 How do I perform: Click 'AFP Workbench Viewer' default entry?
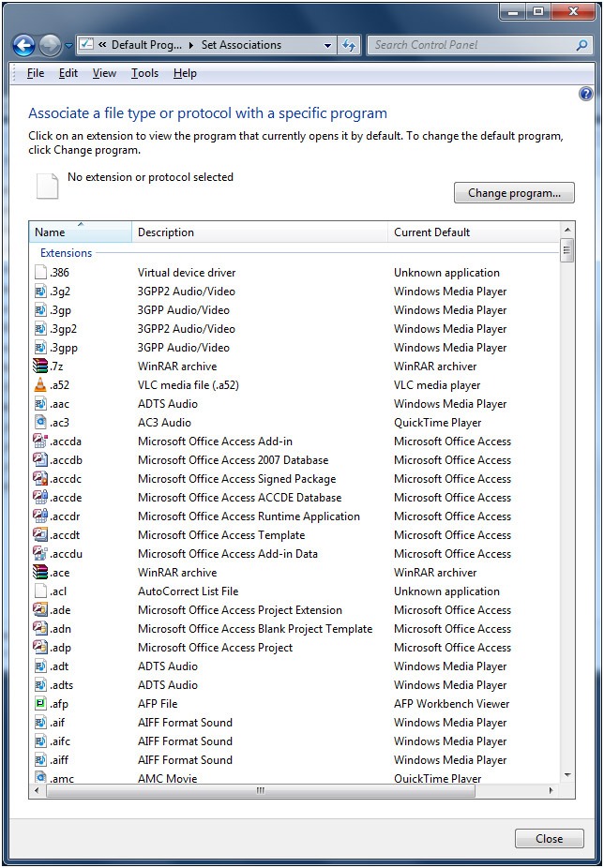pyautogui.click(x=452, y=704)
